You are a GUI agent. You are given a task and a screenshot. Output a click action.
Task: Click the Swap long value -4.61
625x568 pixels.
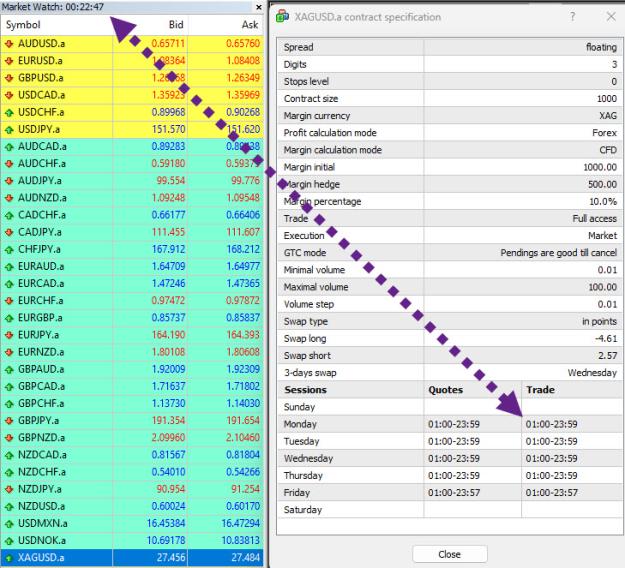[606, 338]
